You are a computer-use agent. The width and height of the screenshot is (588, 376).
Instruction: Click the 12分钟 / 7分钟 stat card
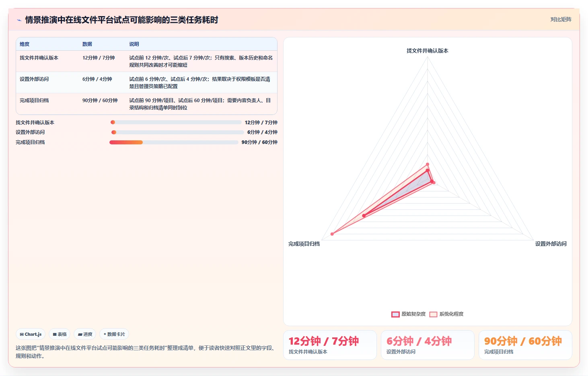coord(330,345)
